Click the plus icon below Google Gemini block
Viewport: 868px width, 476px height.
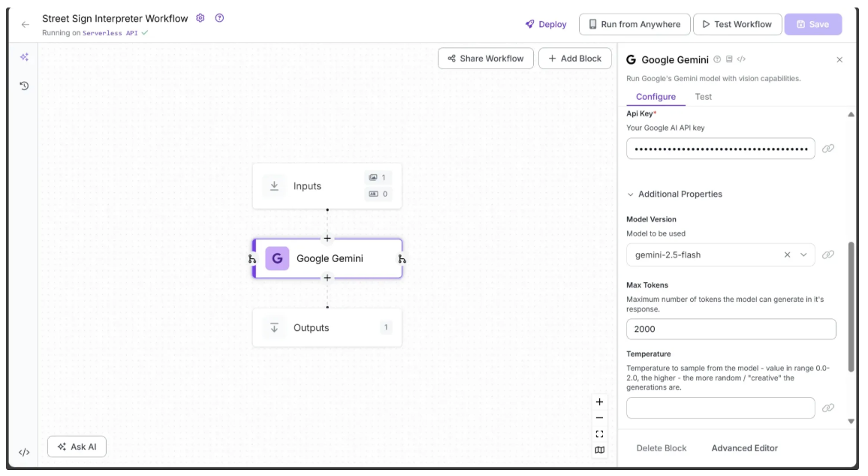tap(327, 278)
